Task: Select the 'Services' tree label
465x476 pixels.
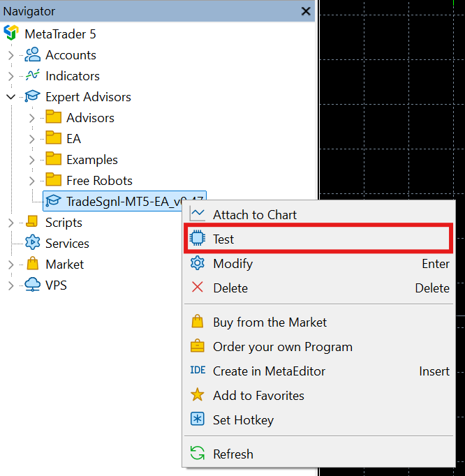Action: point(68,244)
